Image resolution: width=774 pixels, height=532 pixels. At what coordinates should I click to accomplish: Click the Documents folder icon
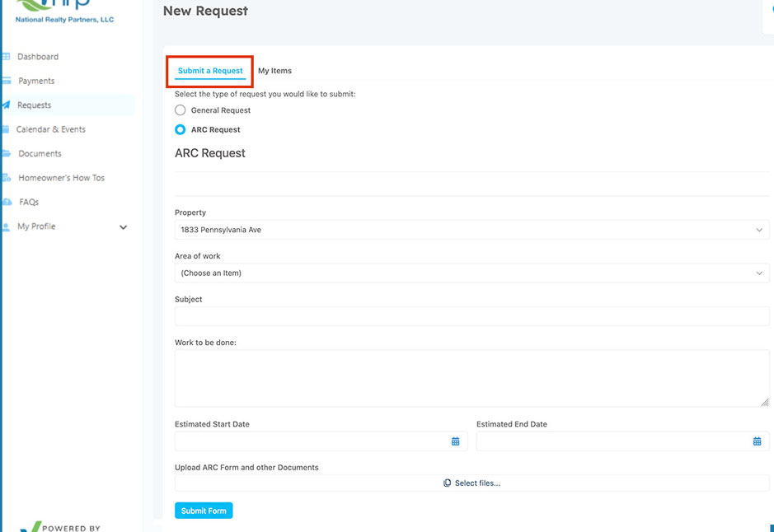[6, 153]
